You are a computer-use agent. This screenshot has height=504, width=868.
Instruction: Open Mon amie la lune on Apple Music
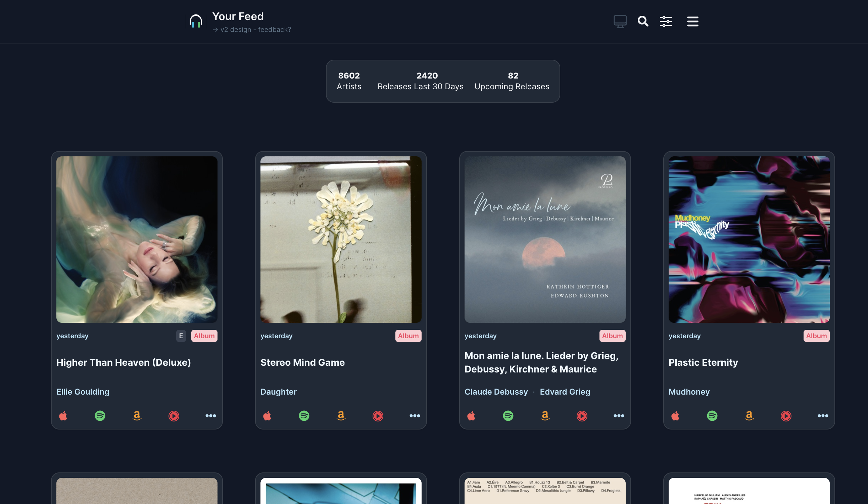tap(471, 416)
